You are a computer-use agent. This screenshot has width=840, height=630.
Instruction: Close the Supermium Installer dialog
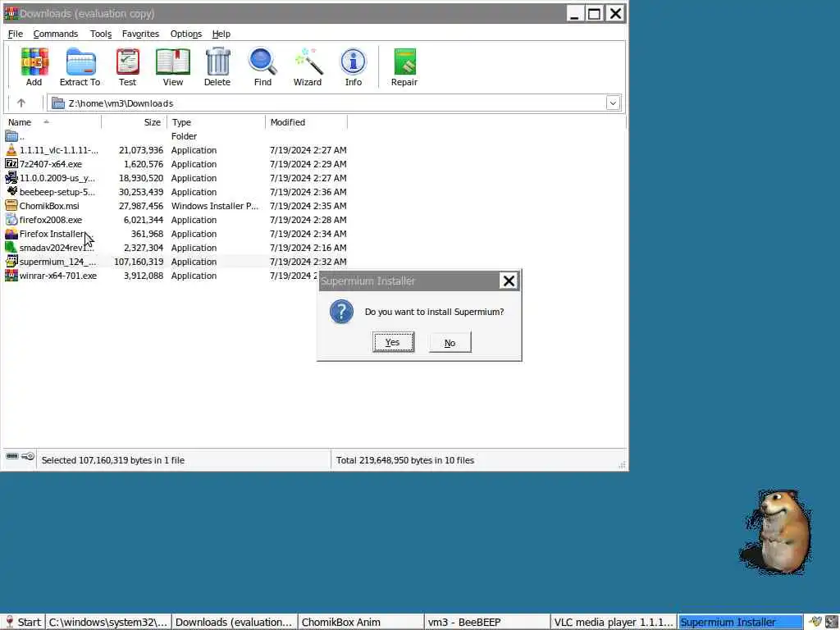509,281
